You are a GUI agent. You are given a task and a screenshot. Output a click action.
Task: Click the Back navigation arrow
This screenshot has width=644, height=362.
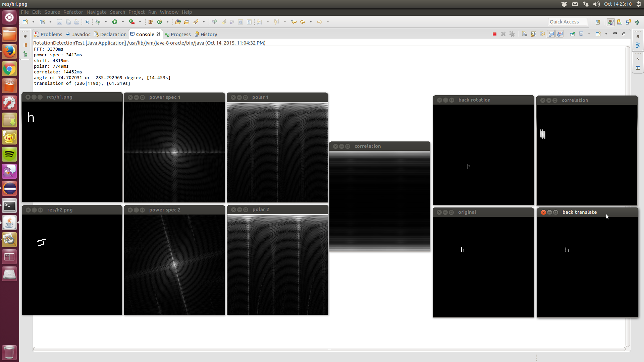point(303,22)
